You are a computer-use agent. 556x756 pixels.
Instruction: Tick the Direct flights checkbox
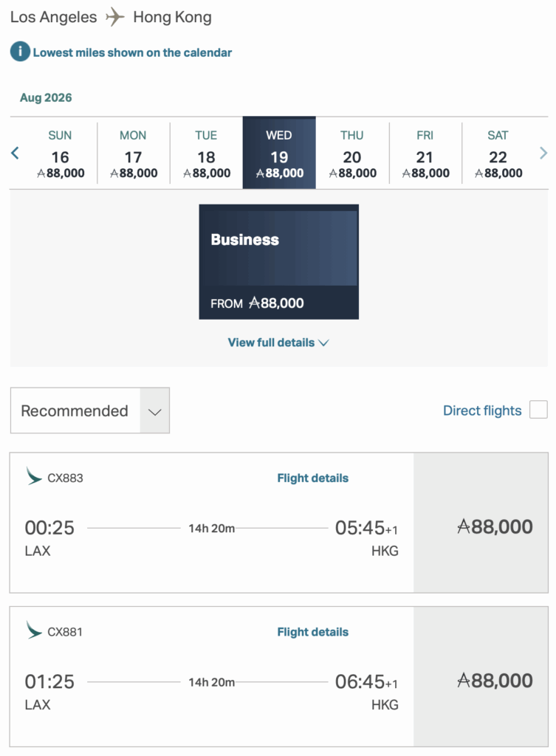point(538,410)
